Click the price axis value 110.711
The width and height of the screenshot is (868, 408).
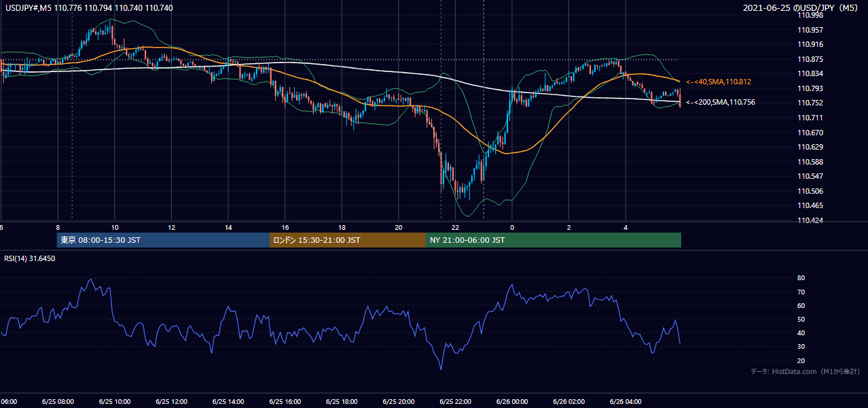(x=810, y=118)
